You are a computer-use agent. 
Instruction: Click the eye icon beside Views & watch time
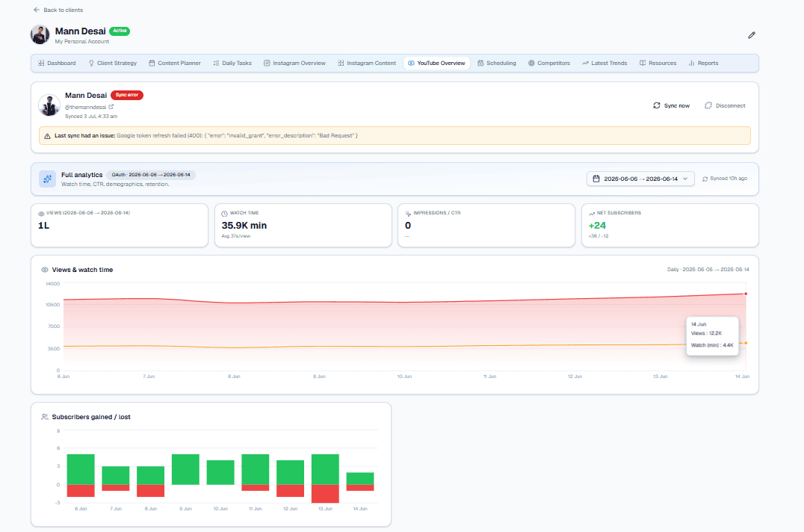pyautogui.click(x=45, y=270)
